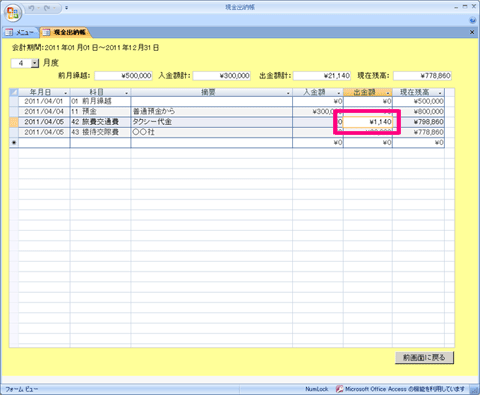This screenshot has width=480, height=395.
Task: Select the 2011/04/04 date cell
Action: point(44,112)
